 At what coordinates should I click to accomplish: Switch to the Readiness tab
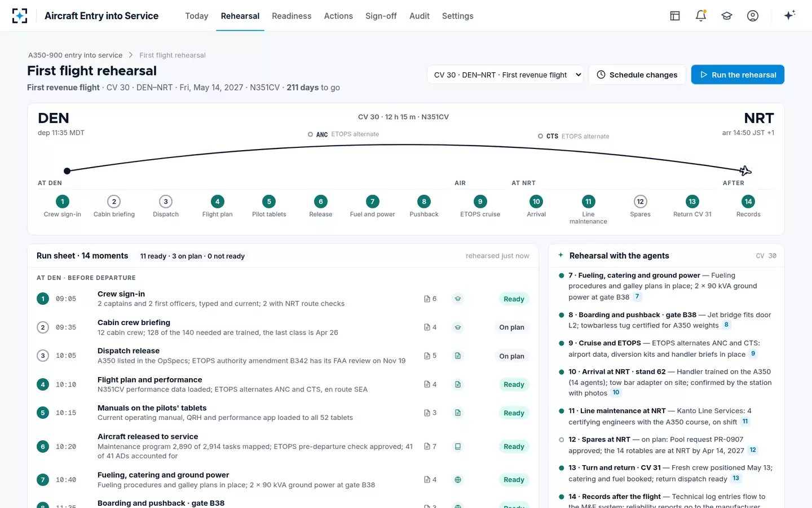click(292, 16)
